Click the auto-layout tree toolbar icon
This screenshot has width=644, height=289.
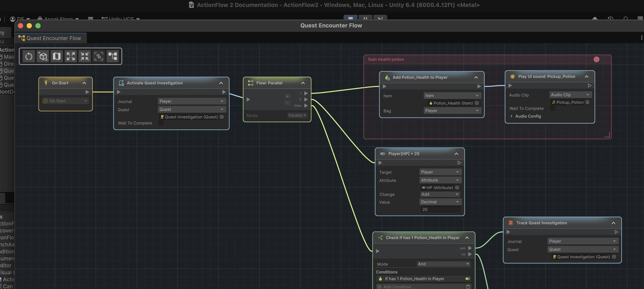click(x=113, y=56)
